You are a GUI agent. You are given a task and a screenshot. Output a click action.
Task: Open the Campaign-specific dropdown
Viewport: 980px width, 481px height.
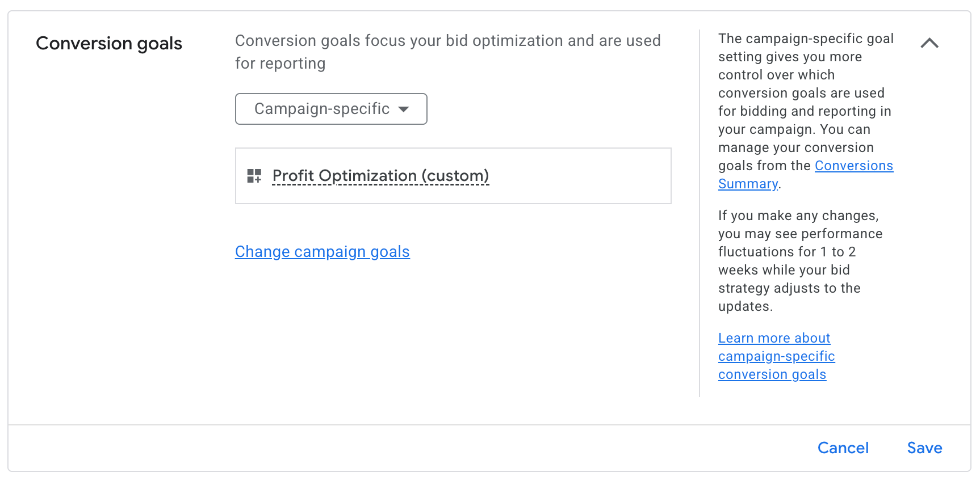pos(322,109)
